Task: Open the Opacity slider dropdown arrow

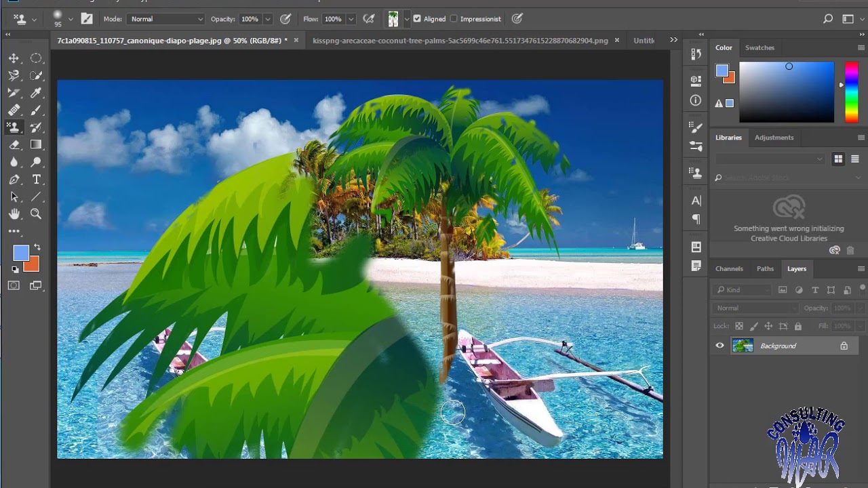Action: (268, 19)
